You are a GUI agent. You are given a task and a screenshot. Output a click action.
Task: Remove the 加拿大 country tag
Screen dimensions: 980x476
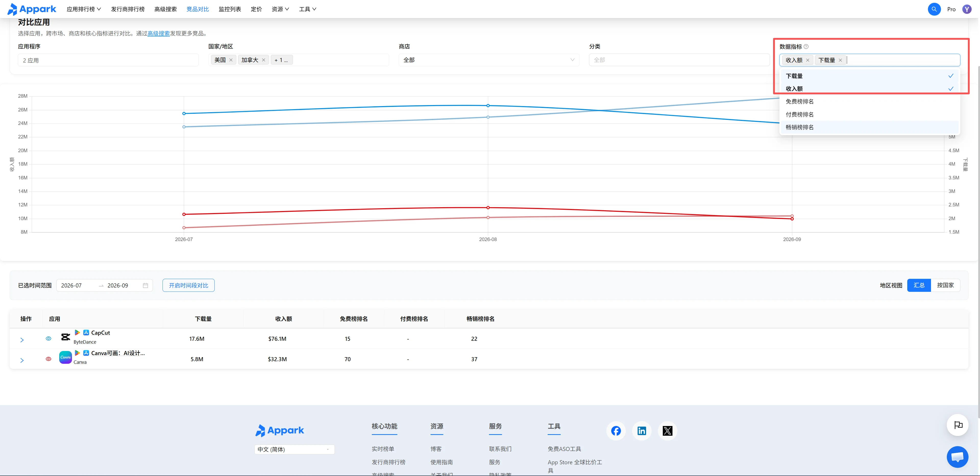coord(264,60)
